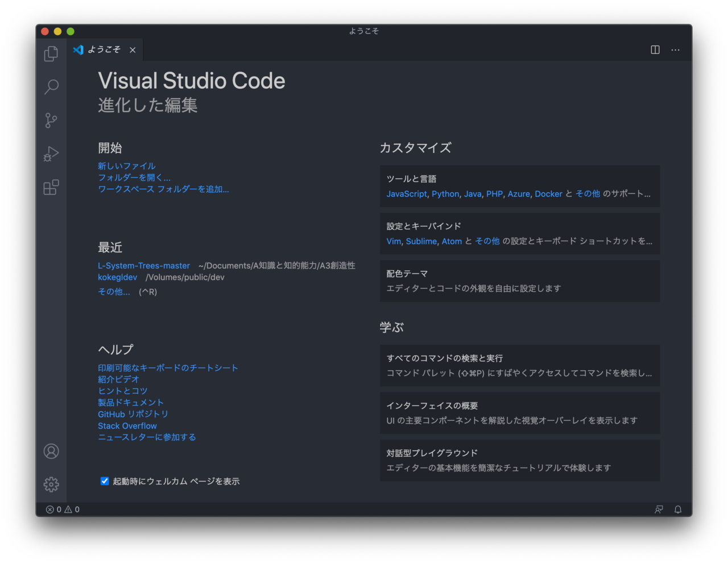Click ワークスペース フォルダーを追加... link
Screen dimensions: 728x564
click(x=163, y=189)
